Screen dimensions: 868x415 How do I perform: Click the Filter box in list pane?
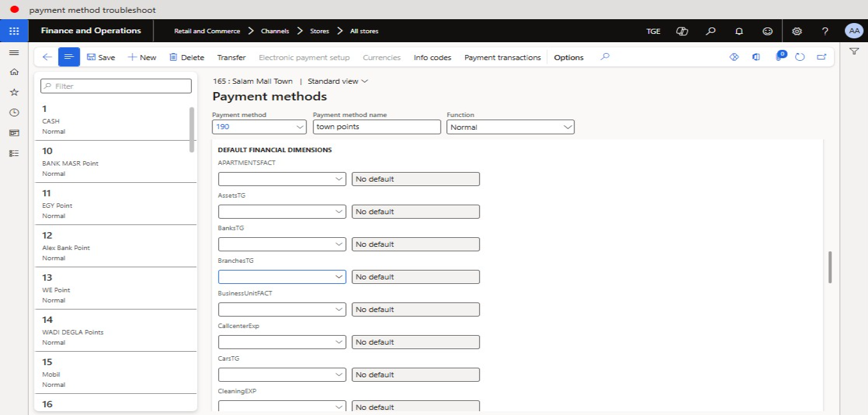coord(116,86)
